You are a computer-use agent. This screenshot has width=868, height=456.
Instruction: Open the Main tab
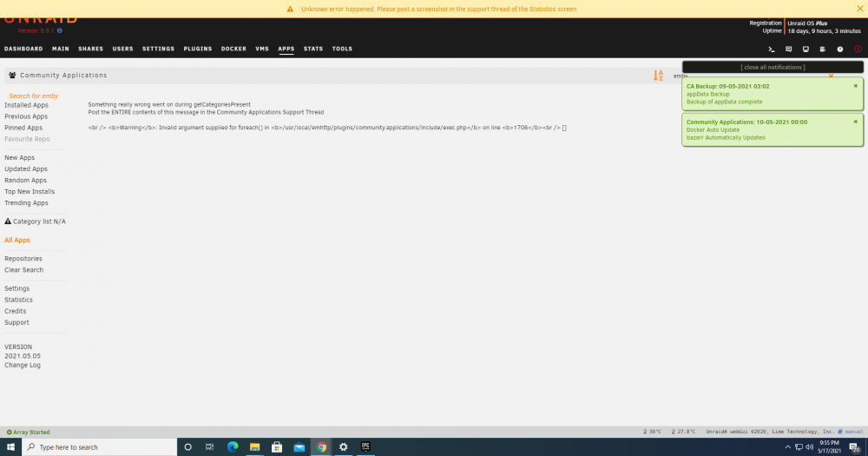click(x=61, y=49)
